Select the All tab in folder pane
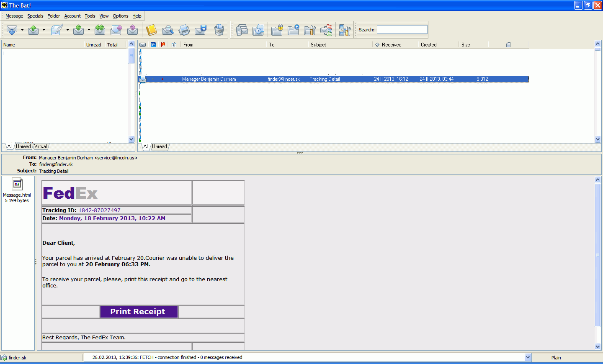The image size is (603, 364). (x=10, y=146)
